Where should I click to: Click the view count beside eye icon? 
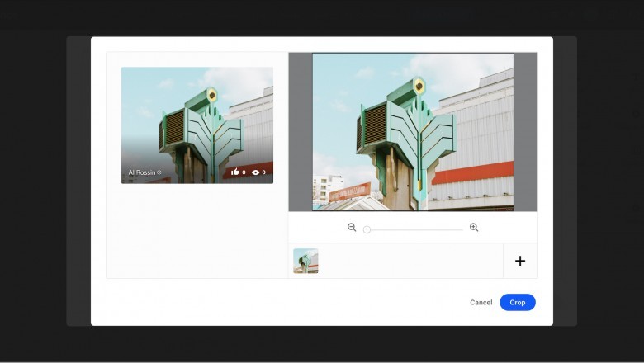click(264, 172)
